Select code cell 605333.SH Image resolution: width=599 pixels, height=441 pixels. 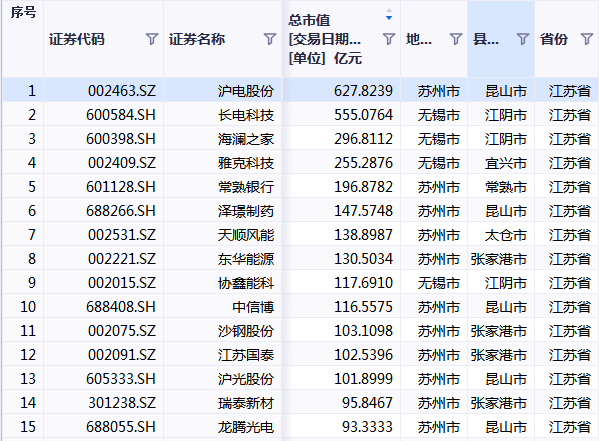pos(121,379)
